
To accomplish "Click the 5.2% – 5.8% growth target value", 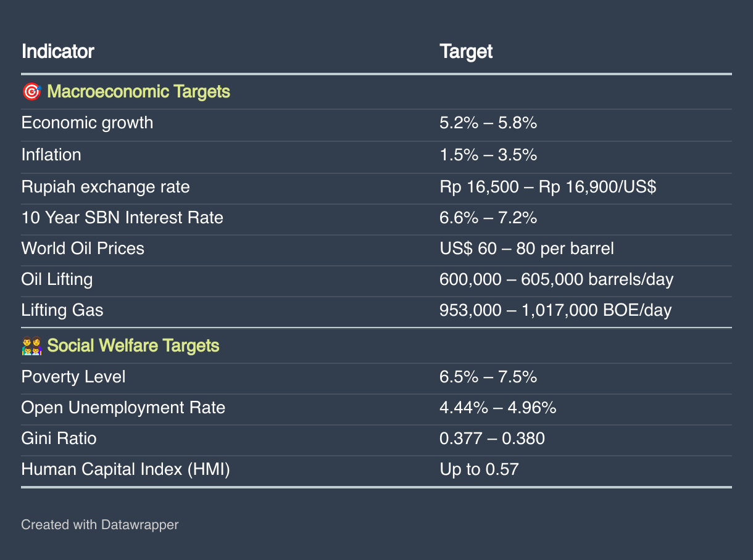I will pyautogui.click(x=488, y=123).
